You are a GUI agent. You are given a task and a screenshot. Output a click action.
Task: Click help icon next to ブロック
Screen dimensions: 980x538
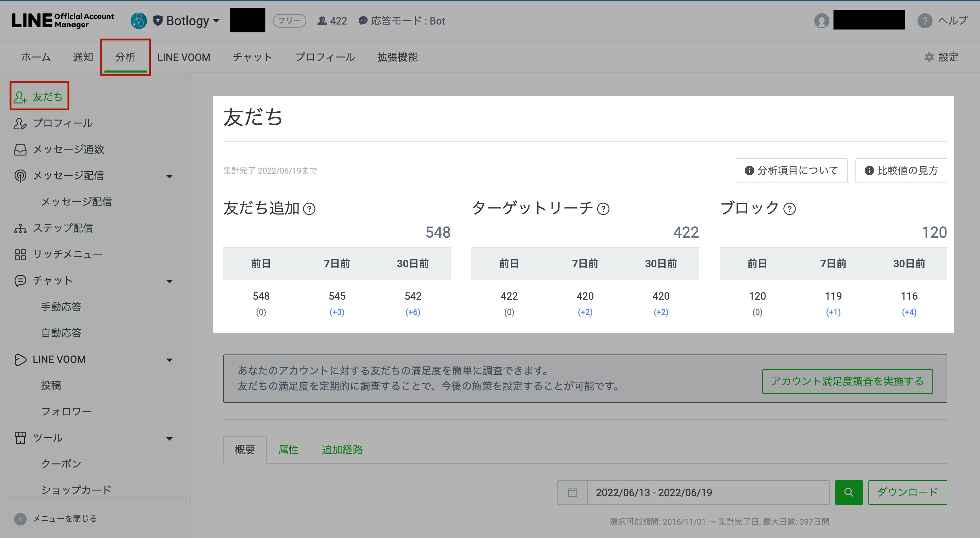click(789, 209)
